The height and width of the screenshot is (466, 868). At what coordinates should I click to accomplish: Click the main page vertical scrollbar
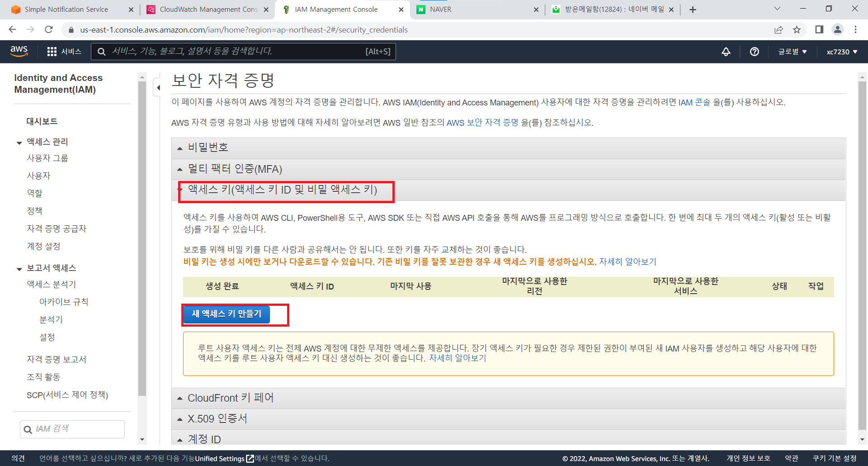tap(862, 256)
